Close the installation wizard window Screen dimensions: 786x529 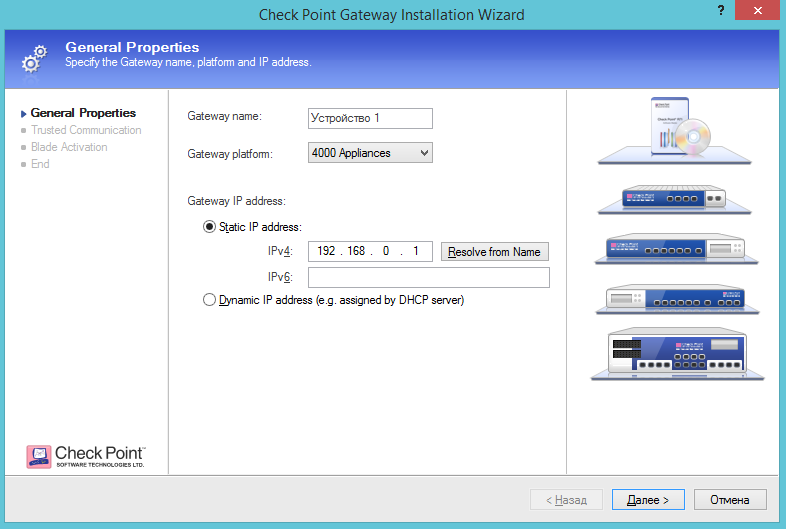pos(757,11)
